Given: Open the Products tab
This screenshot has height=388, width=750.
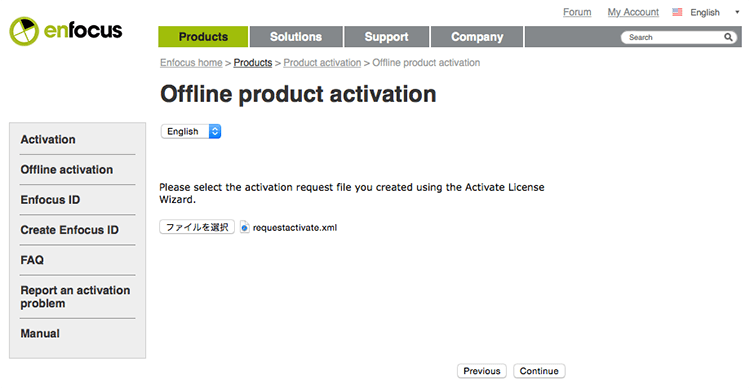Looking at the screenshot, I should point(203,37).
